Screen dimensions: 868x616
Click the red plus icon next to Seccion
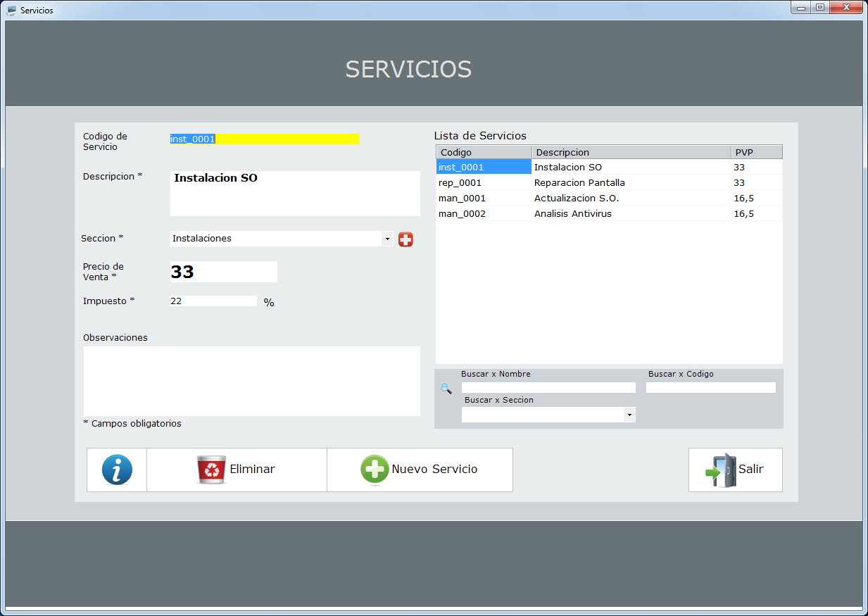[x=405, y=239]
